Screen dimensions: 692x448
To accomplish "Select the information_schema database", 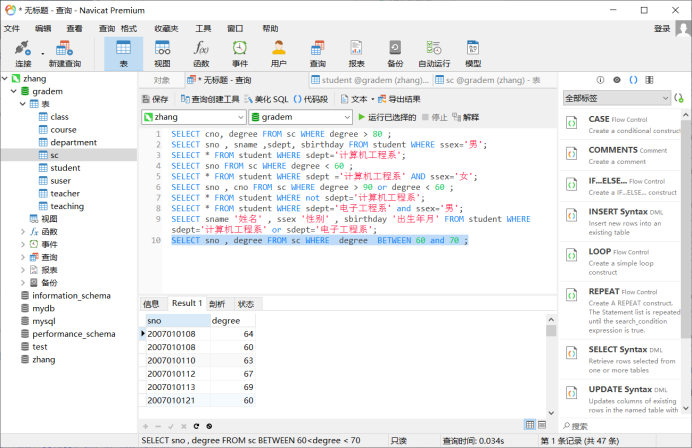I will [x=71, y=295].
